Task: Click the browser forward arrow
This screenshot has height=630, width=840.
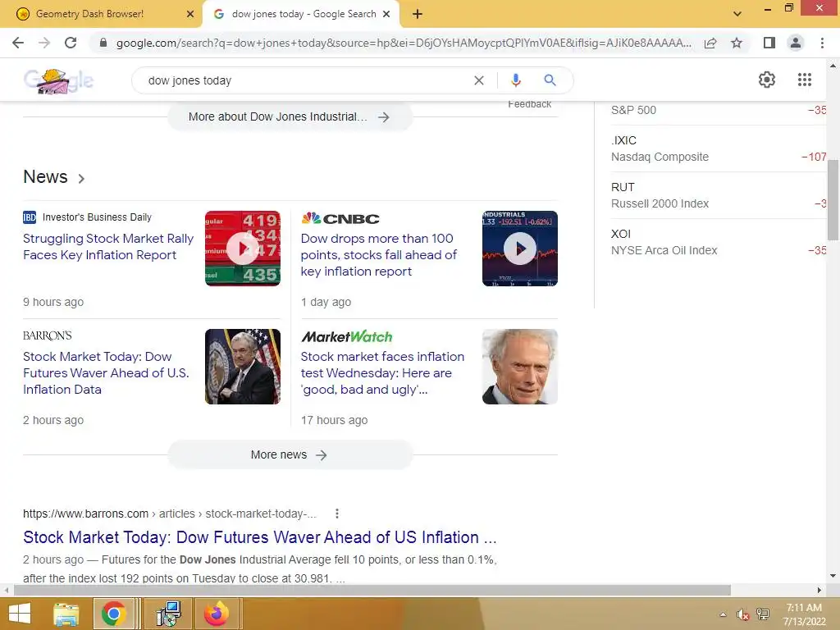Action: coord(44,43)
